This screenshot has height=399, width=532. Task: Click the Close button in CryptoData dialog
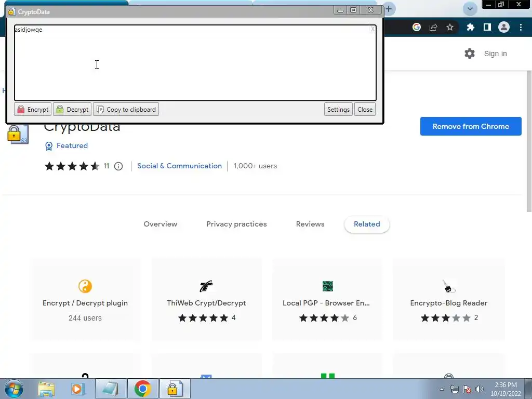[365, 109]
